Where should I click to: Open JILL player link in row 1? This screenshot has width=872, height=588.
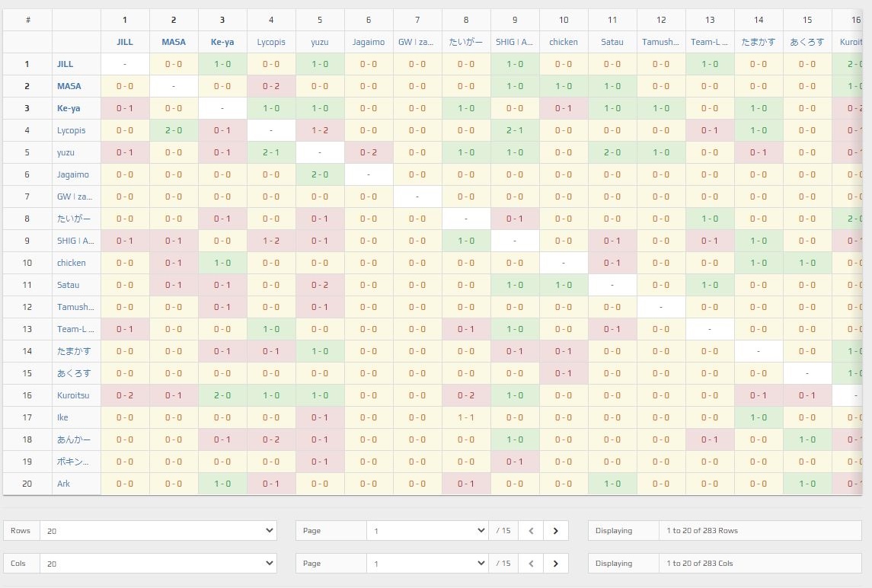[65, 64]
